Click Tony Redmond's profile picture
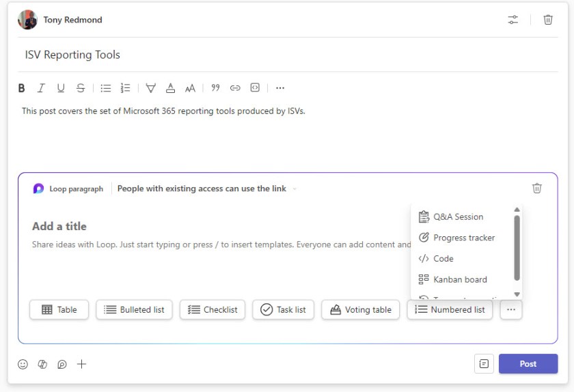The width and height of the screenshot is (574, 392). point(27,20)
